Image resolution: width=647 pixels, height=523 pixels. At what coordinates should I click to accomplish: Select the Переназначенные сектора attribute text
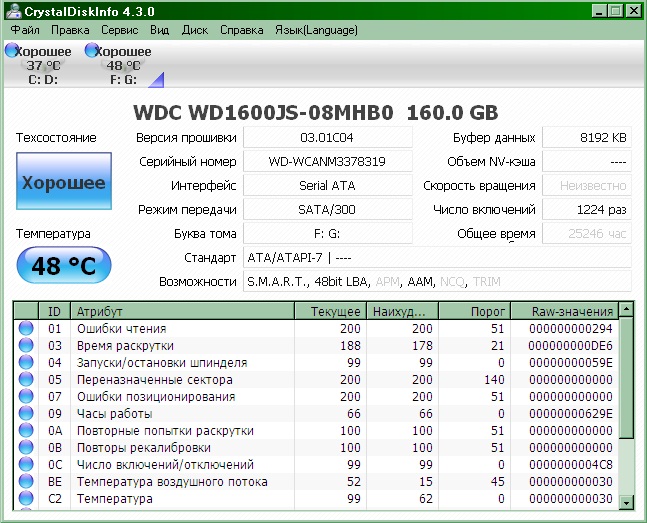[x=155, y=379]
